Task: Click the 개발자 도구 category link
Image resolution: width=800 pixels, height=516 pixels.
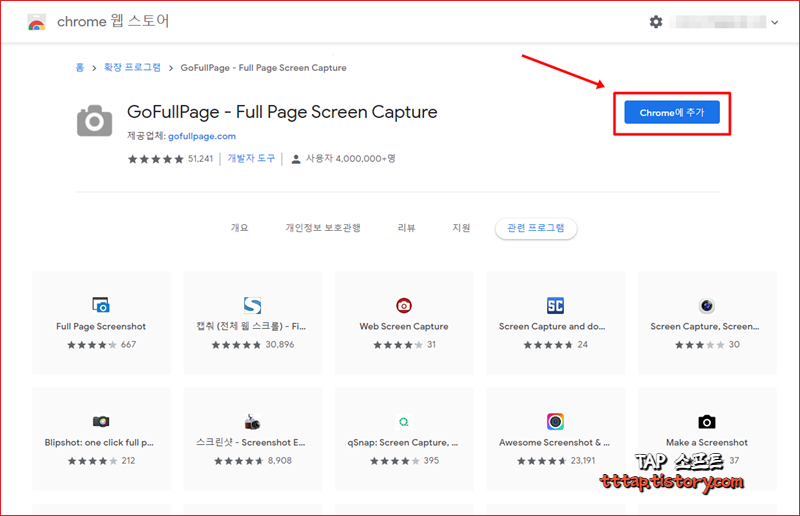Action: pos(251,159)
